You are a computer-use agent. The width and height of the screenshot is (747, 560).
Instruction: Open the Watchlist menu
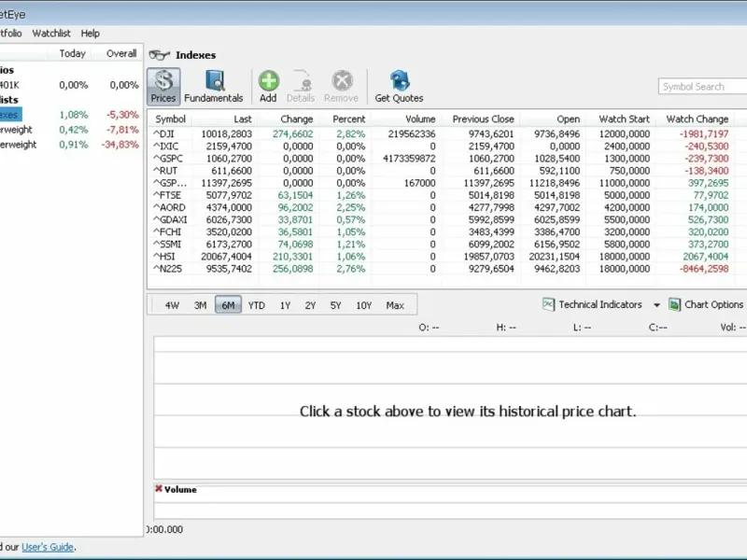[51, 34]
